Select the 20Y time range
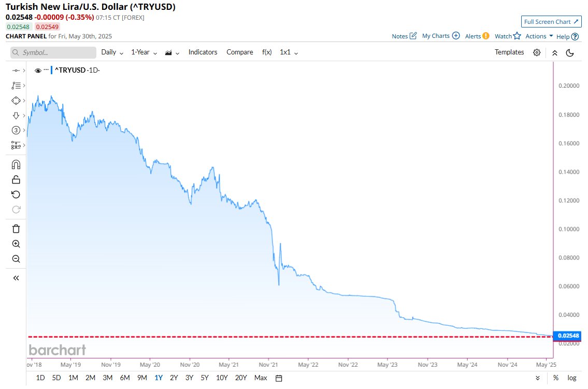This screenshot has width=588, height=389. pyautogui.click(x=241, y=378)
